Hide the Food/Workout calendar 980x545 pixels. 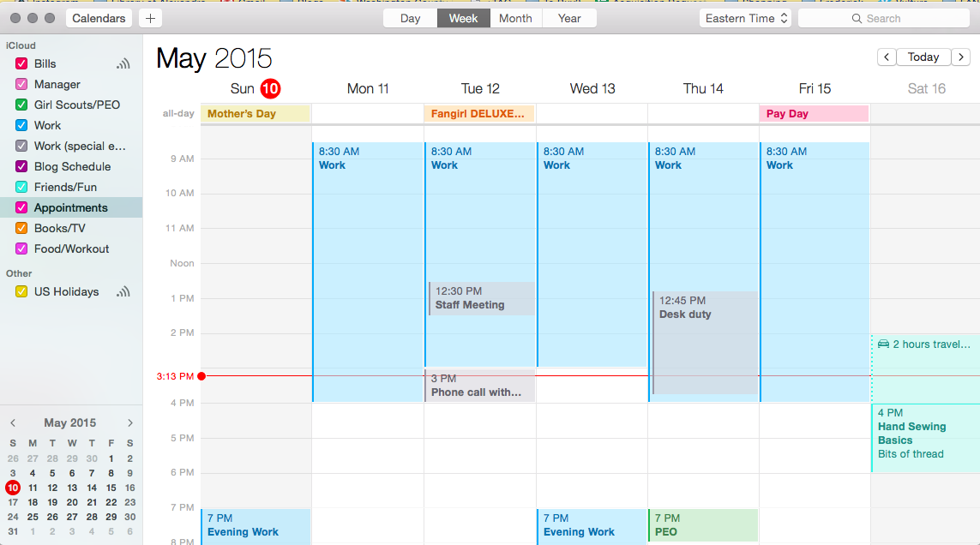pos(21,249)
